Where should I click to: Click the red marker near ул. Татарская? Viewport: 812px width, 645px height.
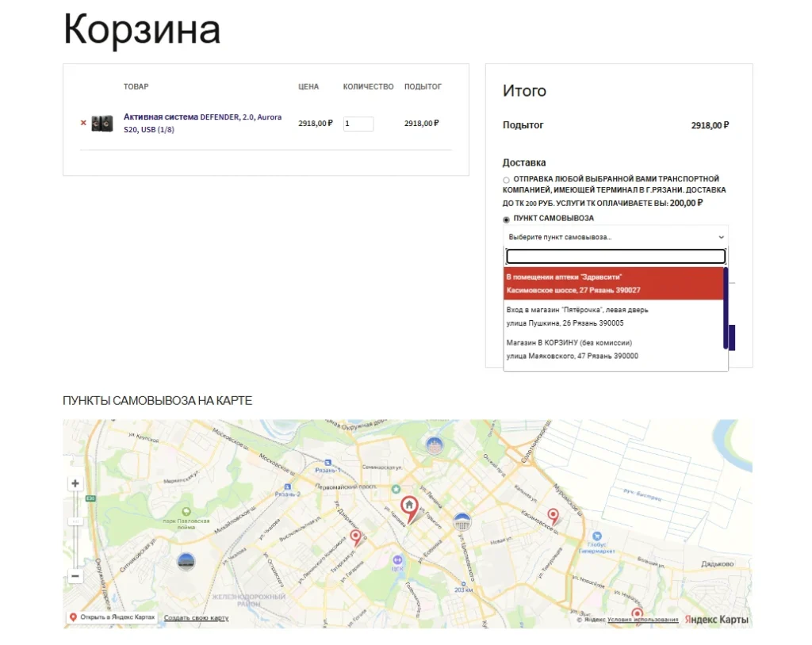pos(355,538)
